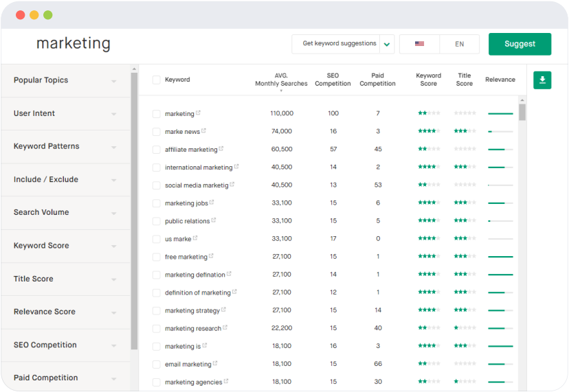The image size is (569, 392).
Task: Click external link icon beside 'email marketing'
Action: tap(215, 363)
